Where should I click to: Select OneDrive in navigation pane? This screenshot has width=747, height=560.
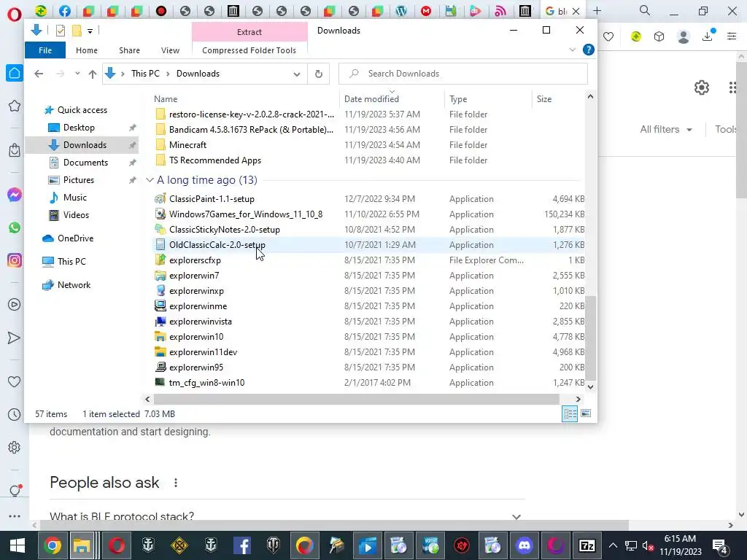75,238
